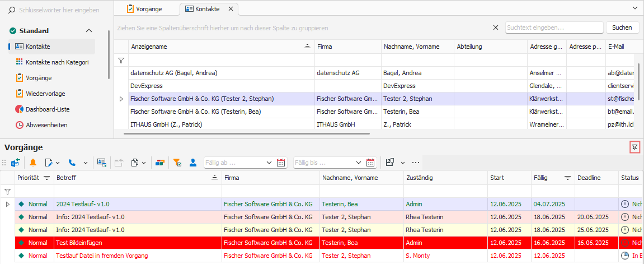Image resolution: width=644 pixels, height=264 pixels.
Task: Click the orange filter funnel toolbar icon
Action: (x=177, y=163)
